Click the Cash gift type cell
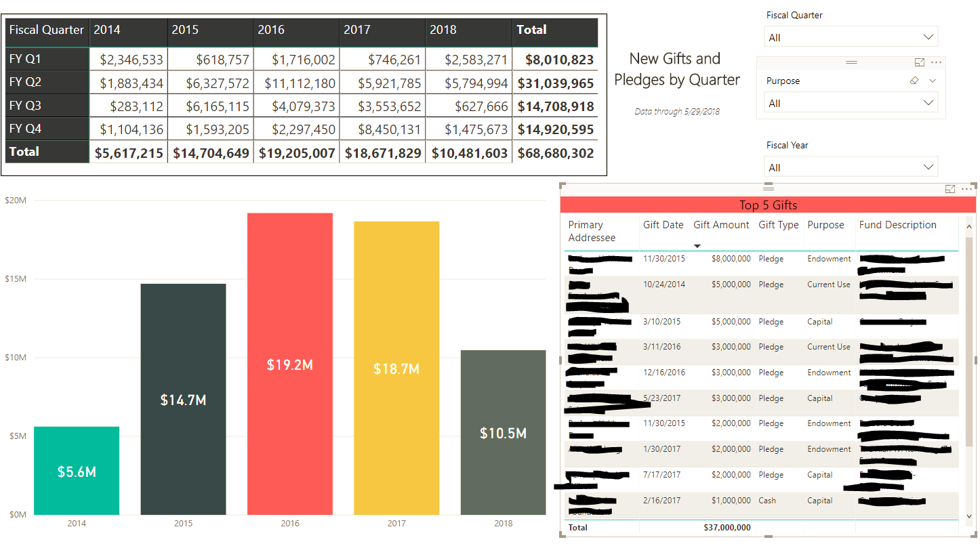The image size is (980, 546). pos(767,500)
